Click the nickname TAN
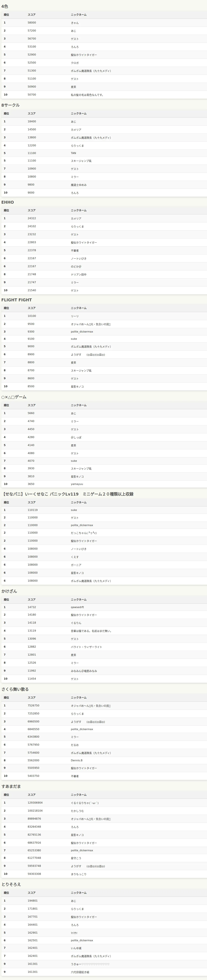207x980 pixels. tap(73, 153)
